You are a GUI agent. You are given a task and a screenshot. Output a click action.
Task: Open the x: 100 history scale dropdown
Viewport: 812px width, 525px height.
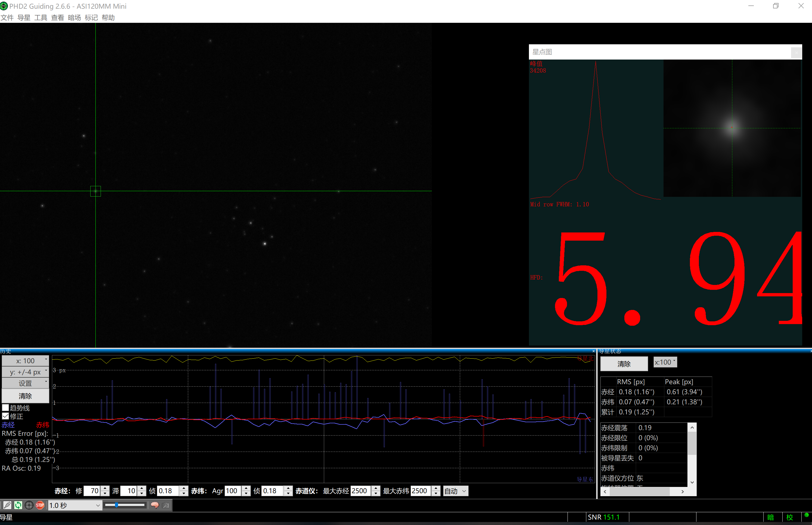pyautogui.click(x=26, y=361)
